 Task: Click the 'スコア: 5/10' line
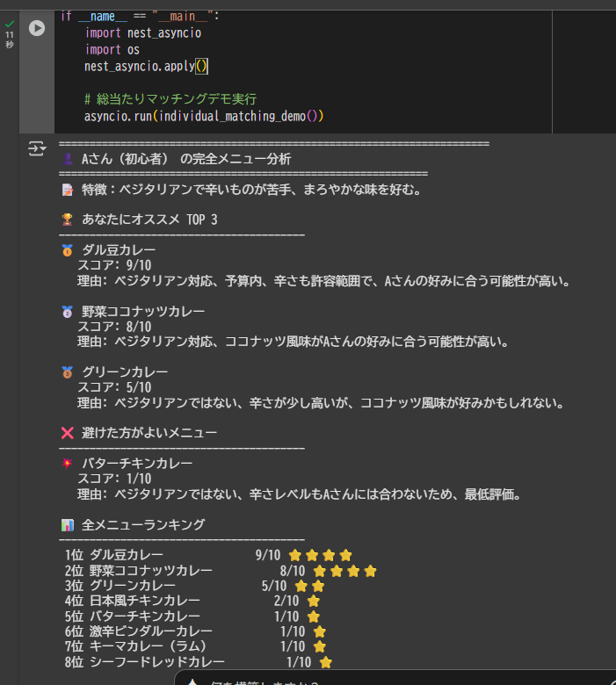tap(114, 387)
